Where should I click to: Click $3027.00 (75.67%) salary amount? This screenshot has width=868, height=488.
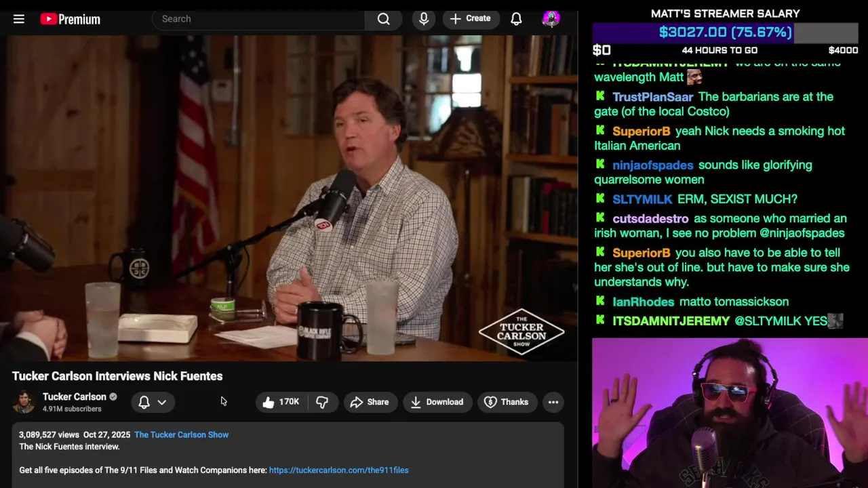726,33
